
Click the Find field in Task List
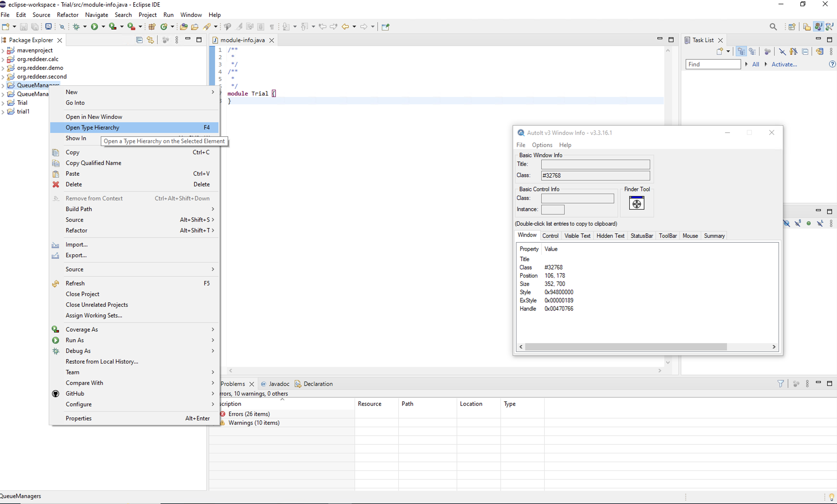click(x=713, y=64)
